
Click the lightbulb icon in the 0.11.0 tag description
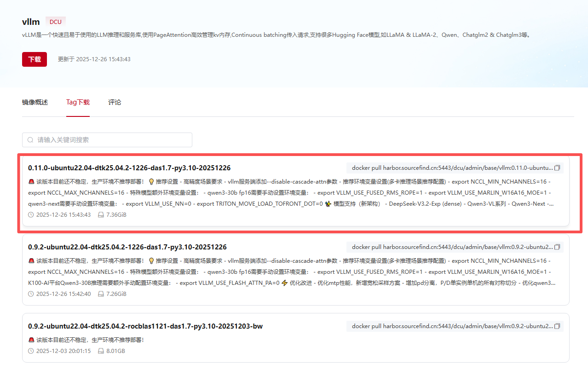click(x=151, y=182)
